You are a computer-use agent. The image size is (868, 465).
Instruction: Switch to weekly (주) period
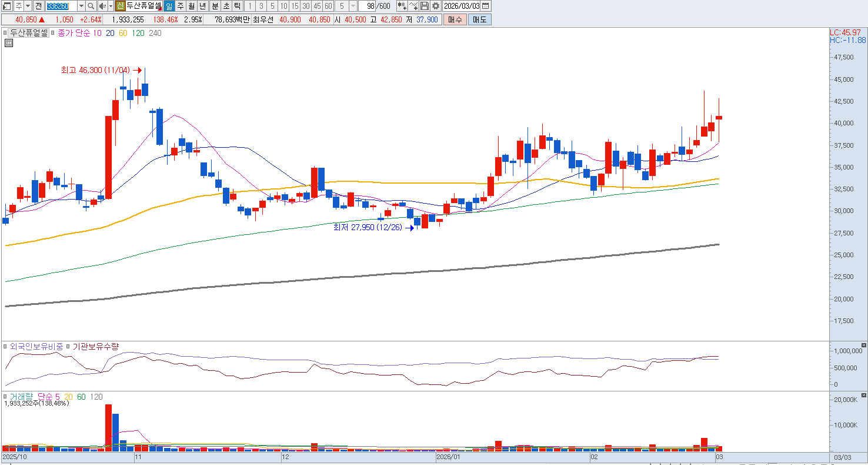(x=181, y=6)
